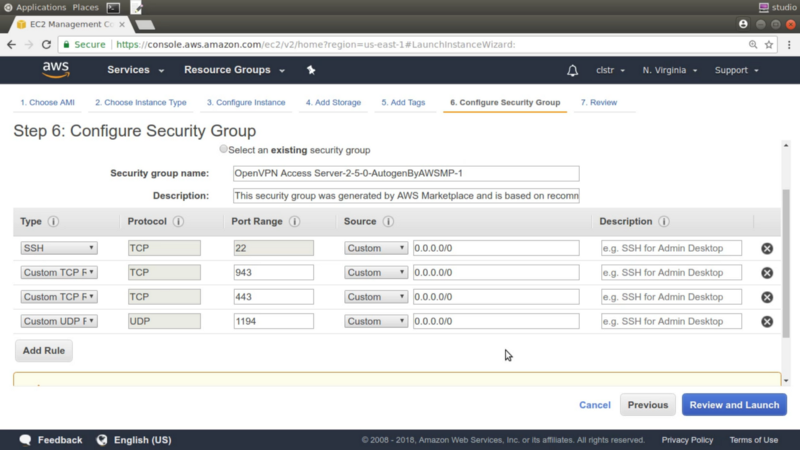This screenshot has width=800, height=450.
Task: Bookmark this page with the star icon
Action: (x=769, y=44)
